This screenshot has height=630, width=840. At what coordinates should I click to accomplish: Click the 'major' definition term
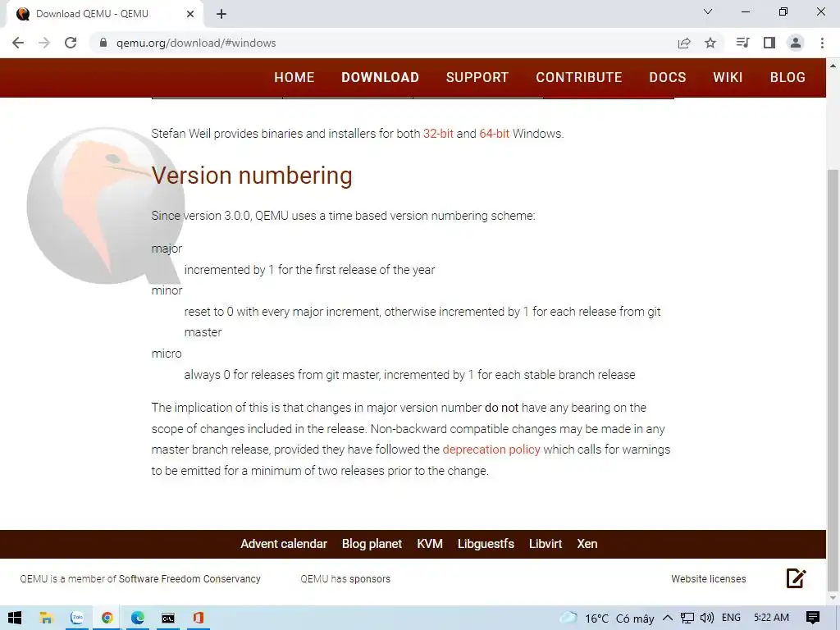click(167, 249)
